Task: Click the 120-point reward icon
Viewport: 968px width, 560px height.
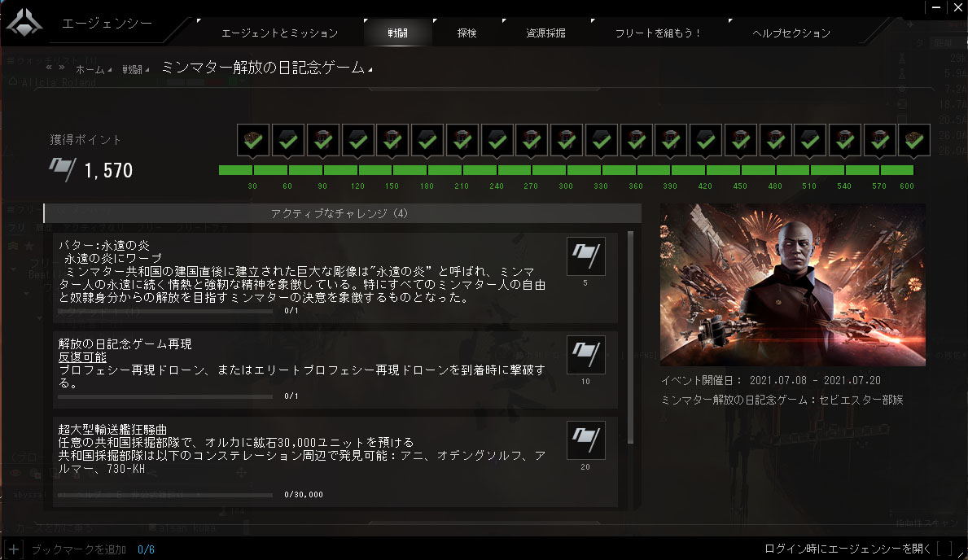Action: (357, 140)
